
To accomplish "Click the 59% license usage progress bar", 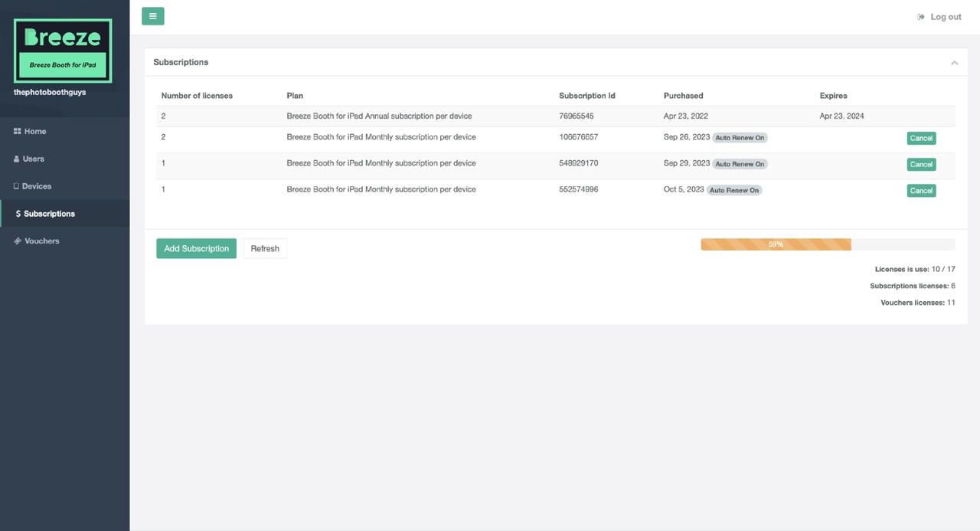I will point(776,244).
